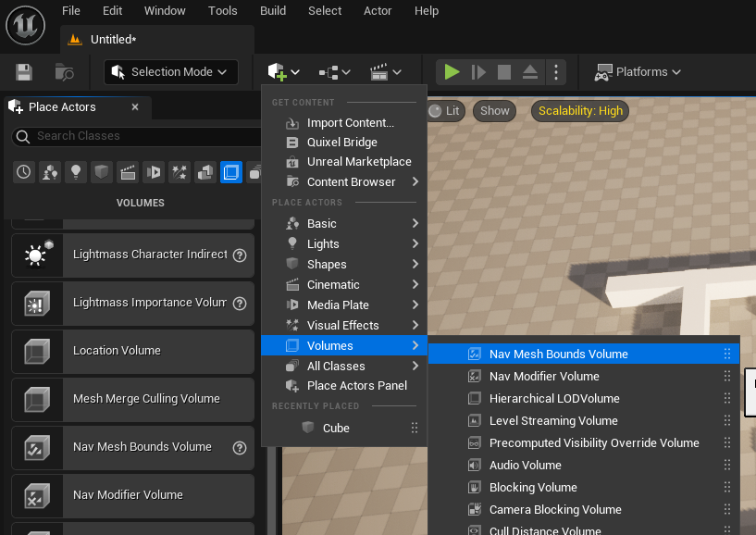Click the Eject playback button
The image size is (756, 535).
(530, 72)
